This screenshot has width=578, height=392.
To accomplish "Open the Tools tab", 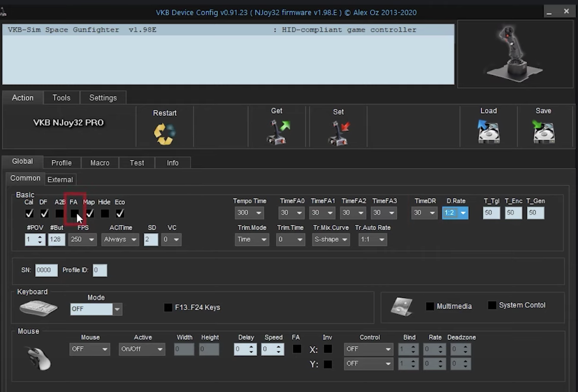I will (61, 98).
